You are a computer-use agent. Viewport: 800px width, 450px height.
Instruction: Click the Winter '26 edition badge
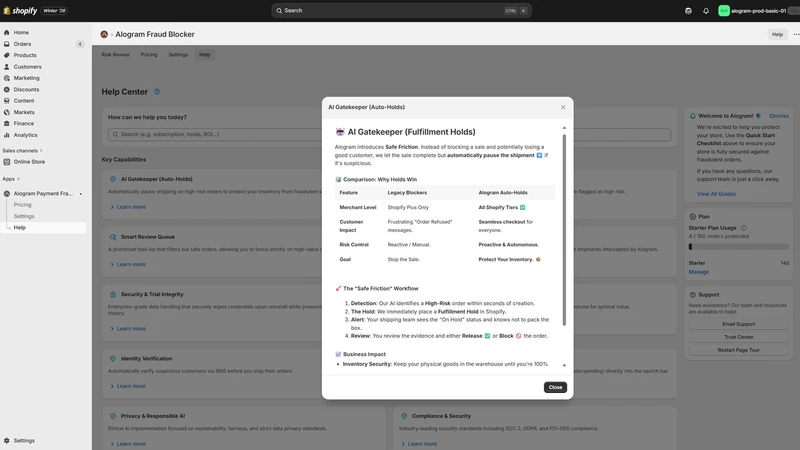point(54,11)
